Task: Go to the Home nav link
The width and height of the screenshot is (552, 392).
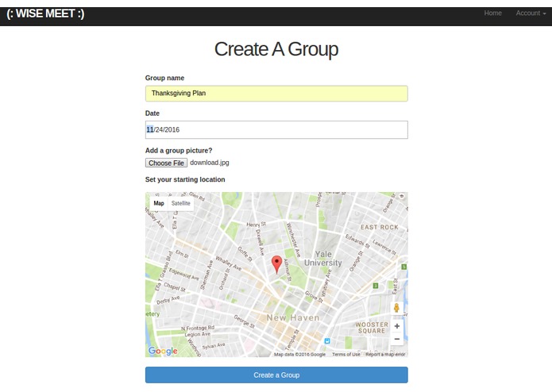Action: coord(492,13)
